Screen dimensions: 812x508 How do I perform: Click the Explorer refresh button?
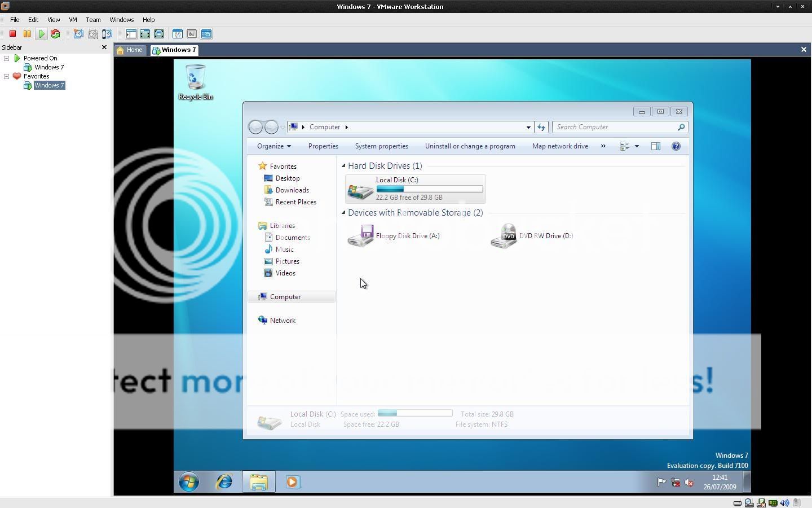coord(541,127)
